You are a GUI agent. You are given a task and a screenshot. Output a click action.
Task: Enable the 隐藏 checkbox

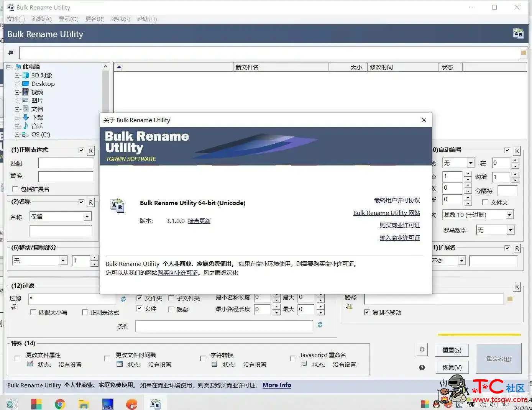pos(171,309)
